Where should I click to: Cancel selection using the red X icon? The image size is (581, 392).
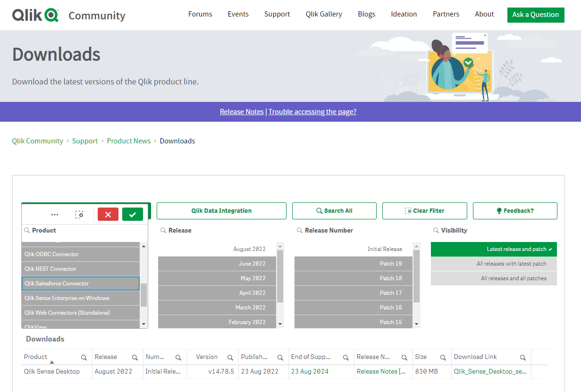108,214
